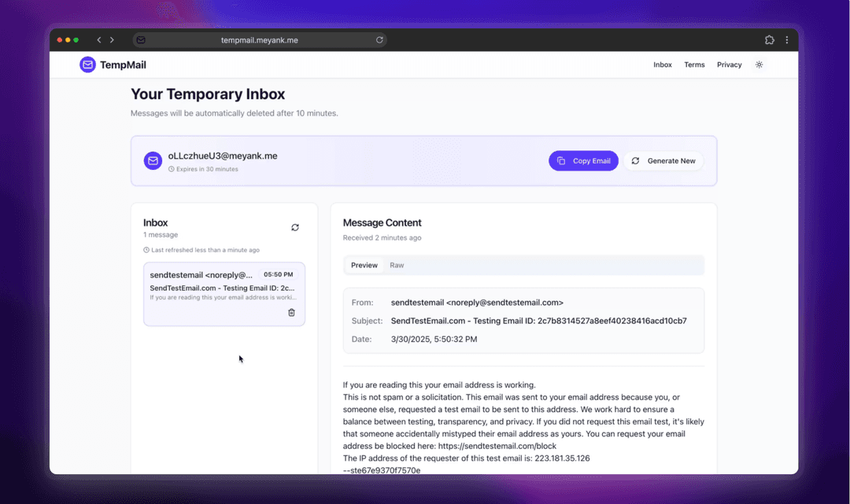The width and height of the screenshot is (850, 504).
Task: Refresh the Inbox using the circular arrows icon
Action: click(x=295, y=227)
